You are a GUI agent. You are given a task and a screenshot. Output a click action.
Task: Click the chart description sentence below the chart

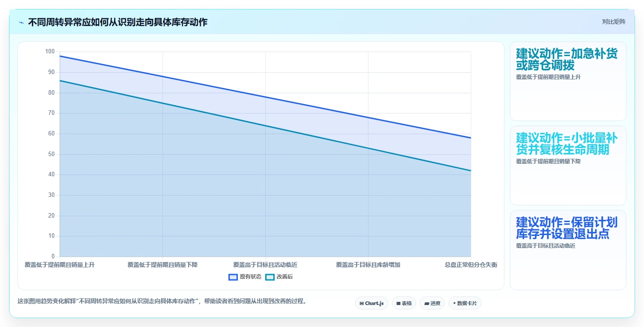[163, 301]
